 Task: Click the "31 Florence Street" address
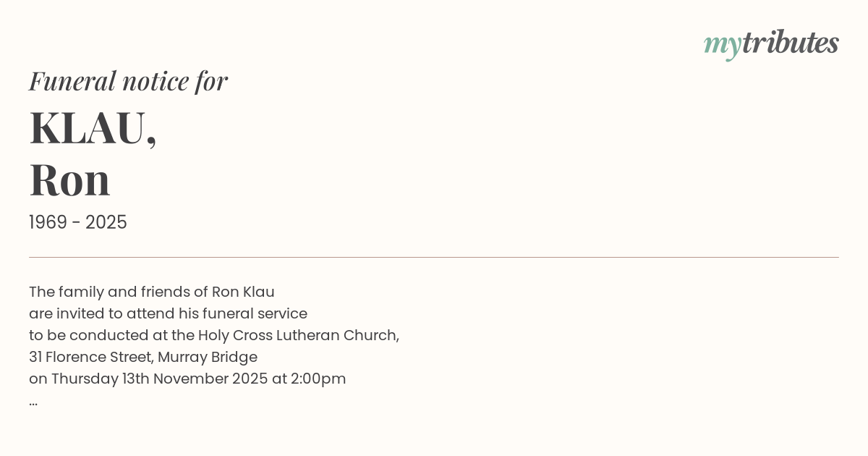point(90,358)
